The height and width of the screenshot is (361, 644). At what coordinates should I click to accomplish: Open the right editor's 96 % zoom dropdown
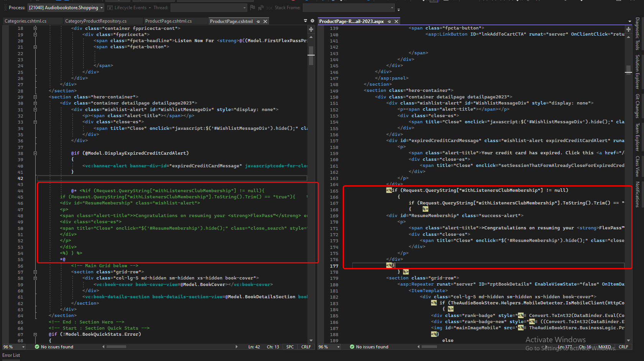[329, 347]
